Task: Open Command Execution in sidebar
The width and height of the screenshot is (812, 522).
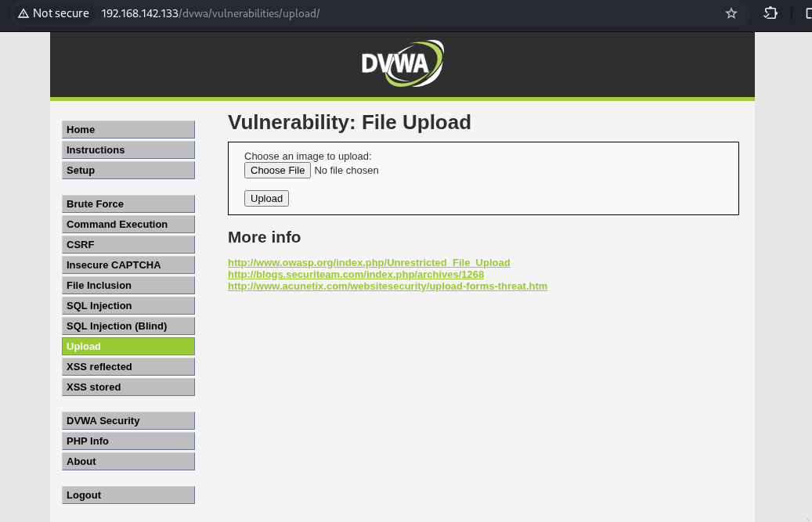Action: 128,224
